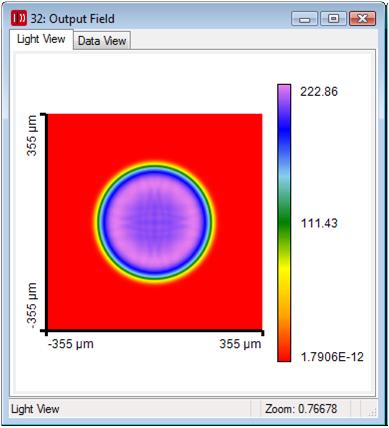Maximize the Output Field window
389x428 pixels.
(333, 19)
